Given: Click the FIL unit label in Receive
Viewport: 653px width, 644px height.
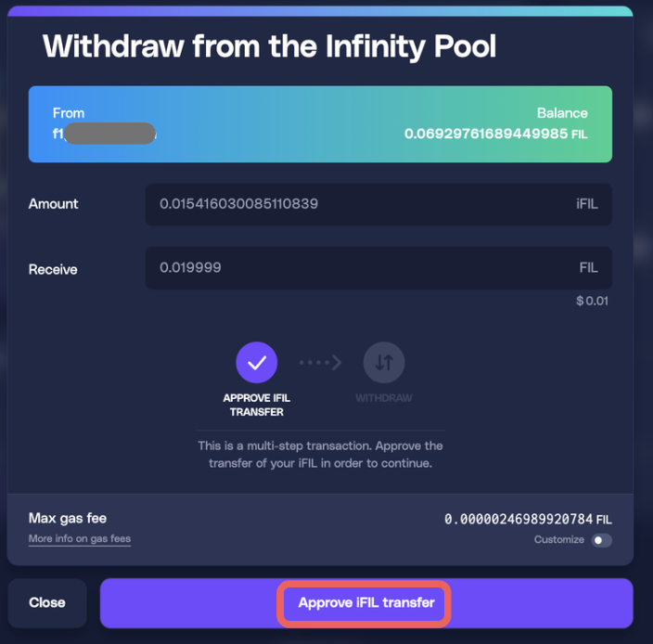Looking at the screenshot, I should tap(588, 268).
